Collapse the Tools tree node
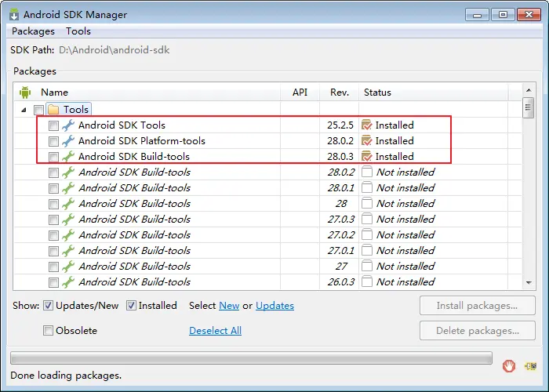The image size is (549, 392). 24,110
